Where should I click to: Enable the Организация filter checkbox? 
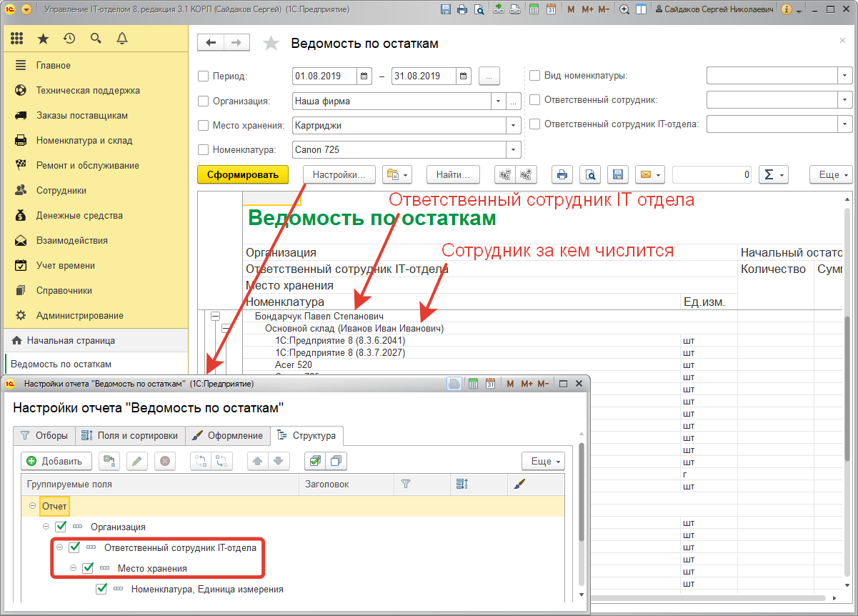pos(203,101)
